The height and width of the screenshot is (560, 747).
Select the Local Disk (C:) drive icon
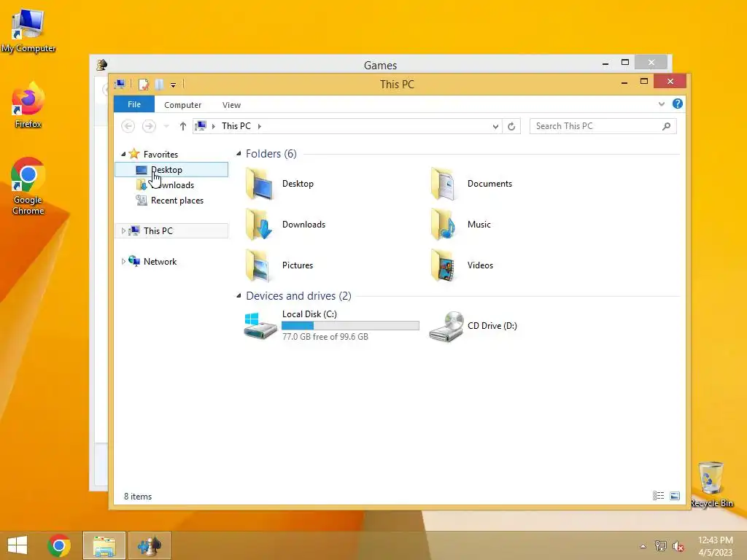click(x=260, y=326)
